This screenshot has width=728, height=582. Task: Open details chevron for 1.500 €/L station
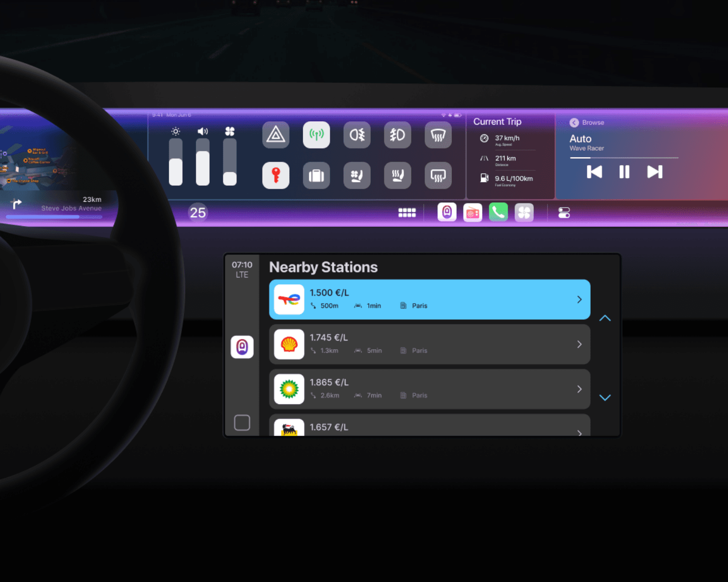(579, 299)
